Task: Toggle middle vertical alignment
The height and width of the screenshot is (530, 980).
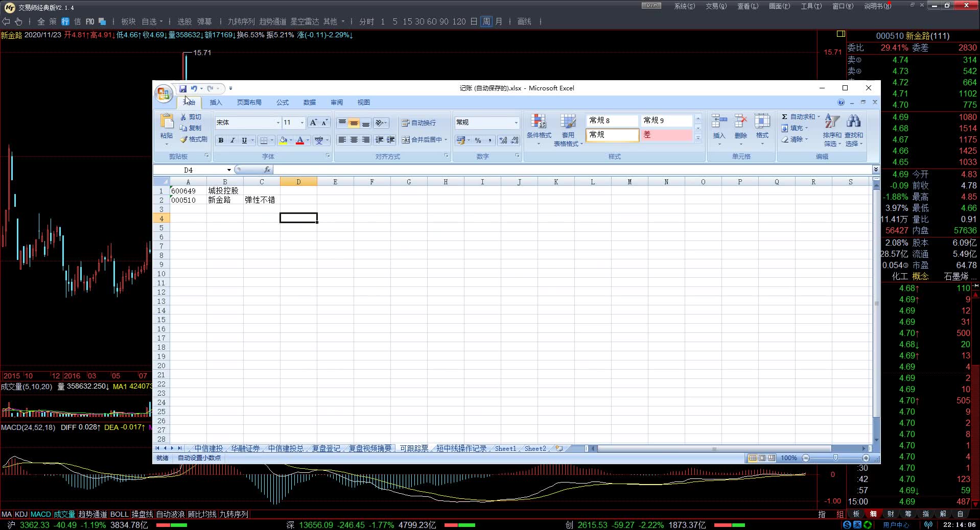Action: coord(354,123)
